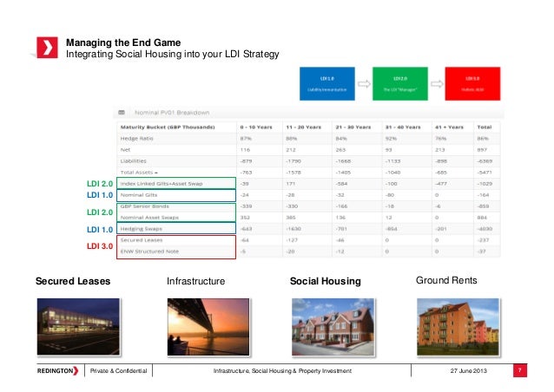Click the bold 'Secured Leases' heading above photo
Viewport: 554px width, 392px height.
pyautogui.click(x=73, y=281)
